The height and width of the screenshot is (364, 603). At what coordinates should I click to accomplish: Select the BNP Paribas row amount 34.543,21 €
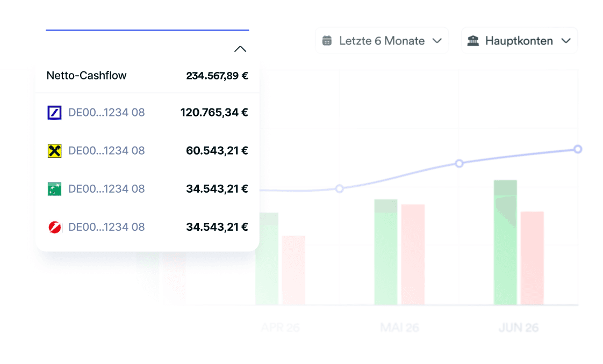pos(217,189)
